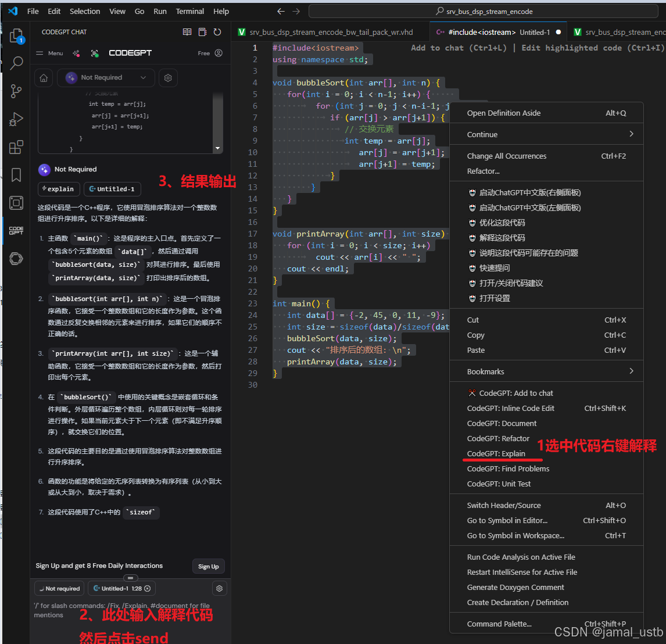Open the View menu
Viewport: 666px width, 644px height.
[x=117, y=12]
